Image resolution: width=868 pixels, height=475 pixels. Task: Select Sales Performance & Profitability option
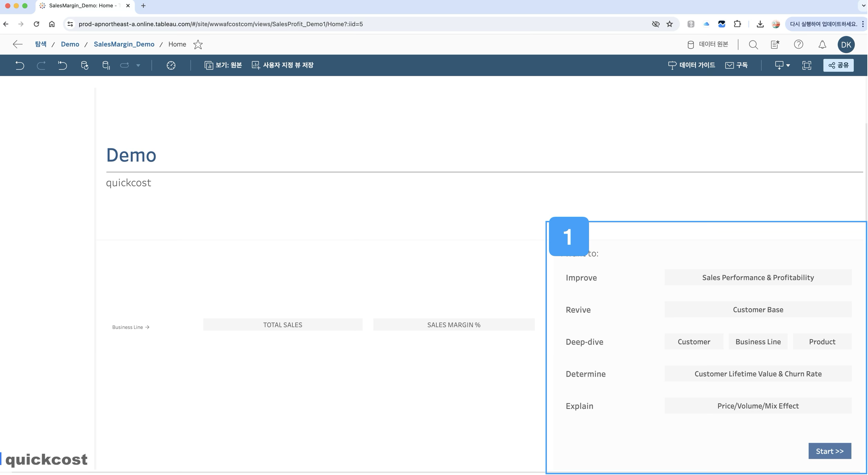pyautogui.click(x=758, y=278)
